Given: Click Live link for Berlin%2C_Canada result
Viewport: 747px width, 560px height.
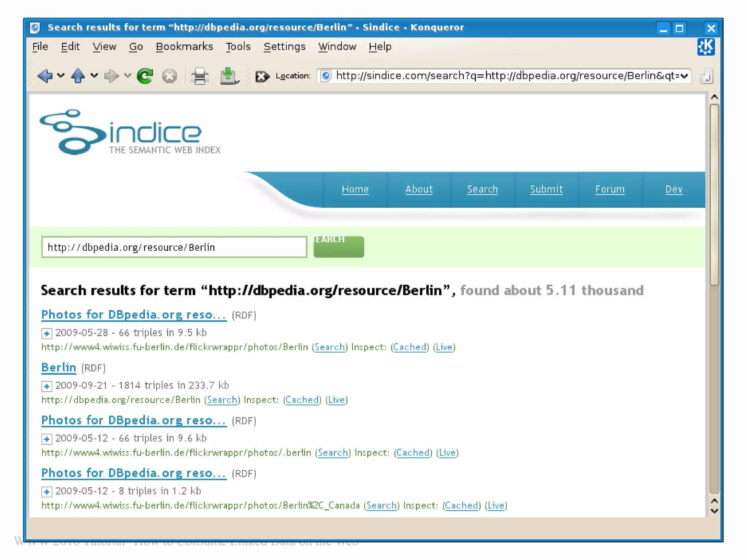Looking at the screenshot, I should click(x=496, y=506).
